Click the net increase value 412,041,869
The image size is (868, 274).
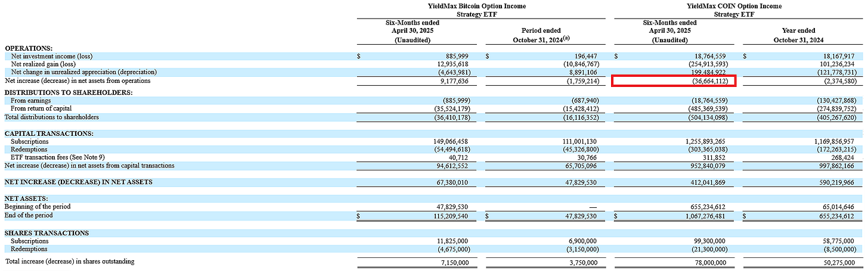coord(708,182)
